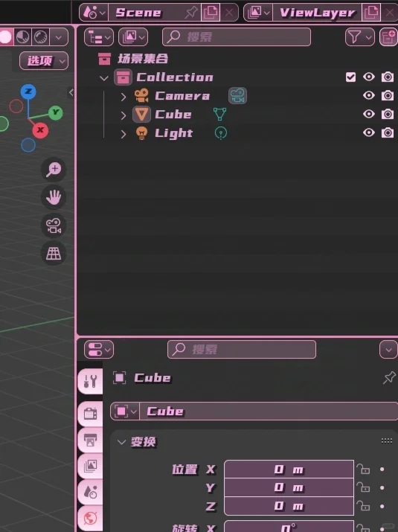The image size is (398, 532).
Task: Open the 选项 options dropdown
Action: (x=44, y=61)
